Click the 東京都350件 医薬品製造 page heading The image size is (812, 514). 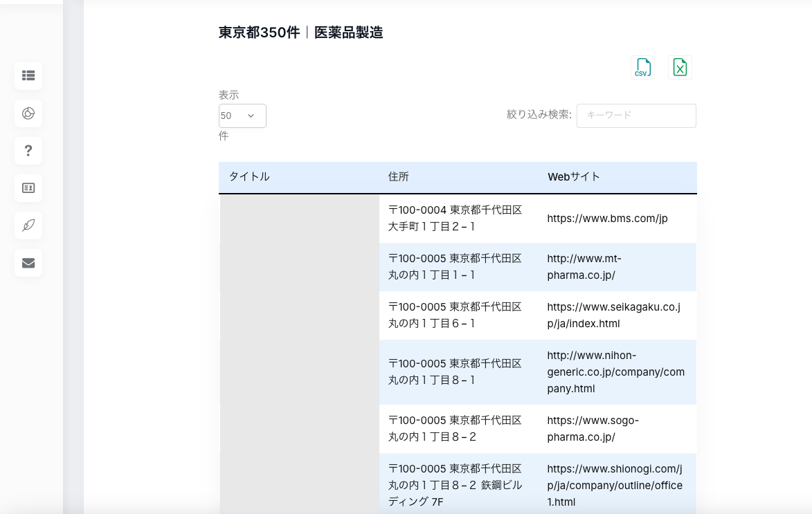click(x=301, y=33)
